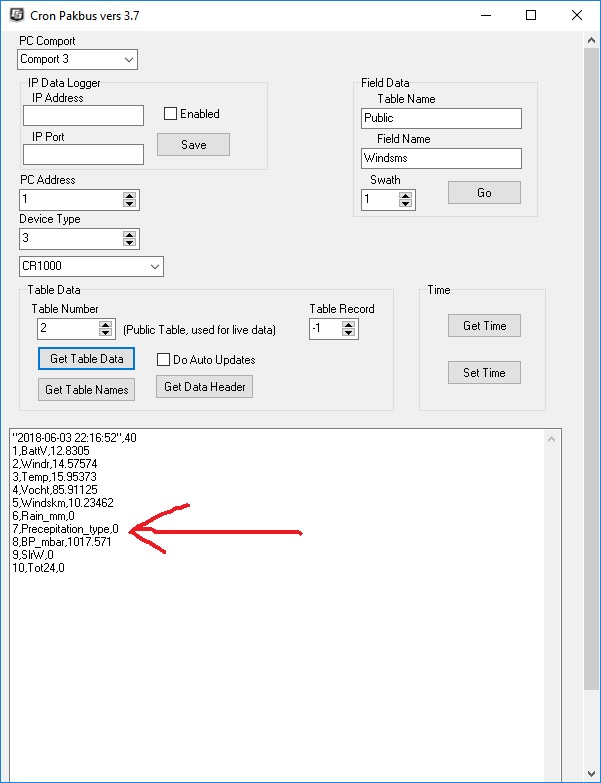Click the Get Time button

tap(484, 326)
